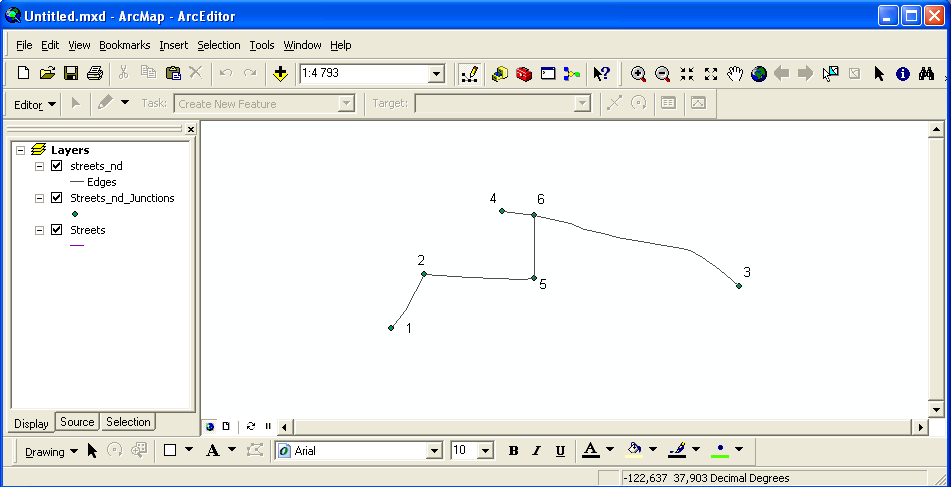Click the What's This help icon
Viewport: 951px width, 487px height.
(x=602, y=74)
